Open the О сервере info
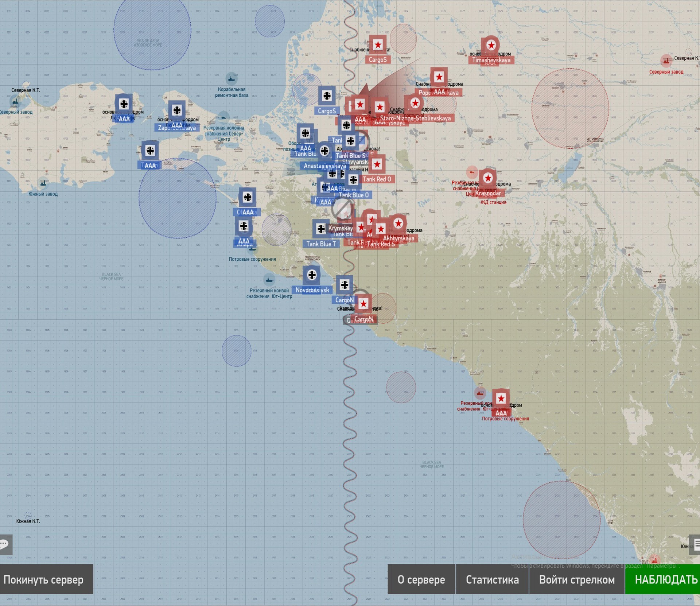This screenshot has height=606, width=700. (421, 579)
